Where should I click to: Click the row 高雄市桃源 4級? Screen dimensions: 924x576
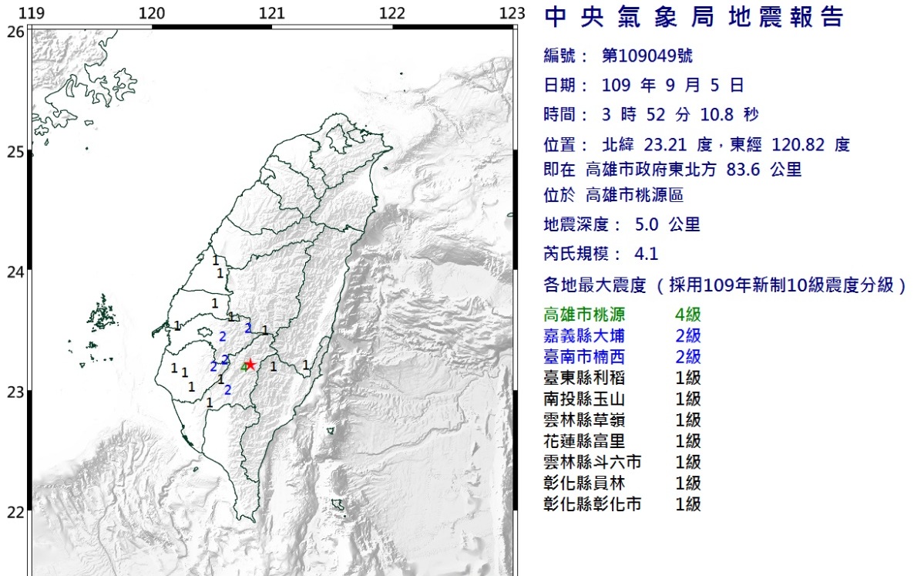click(x=622, y=315)
